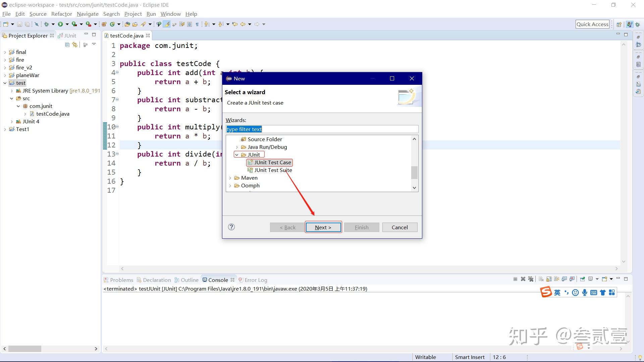This screenshot has width=644, height=362.
Task: Click the green Run button in the toolbar
Action: [60, 24]
